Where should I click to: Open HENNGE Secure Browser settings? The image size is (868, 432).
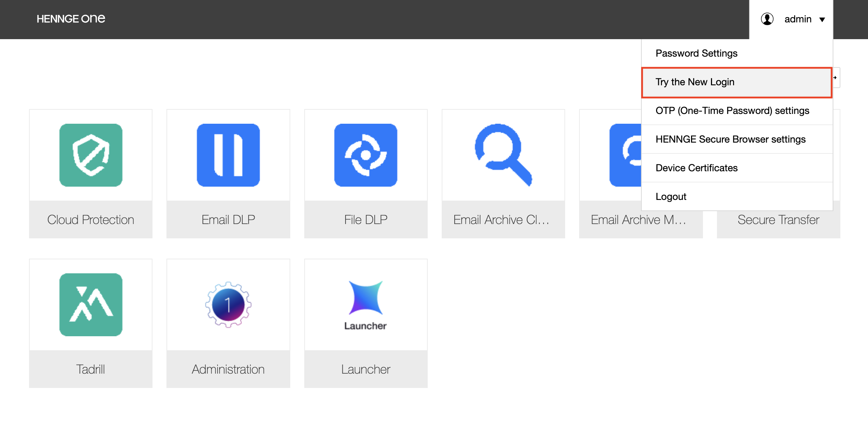[x=737, y=139]
